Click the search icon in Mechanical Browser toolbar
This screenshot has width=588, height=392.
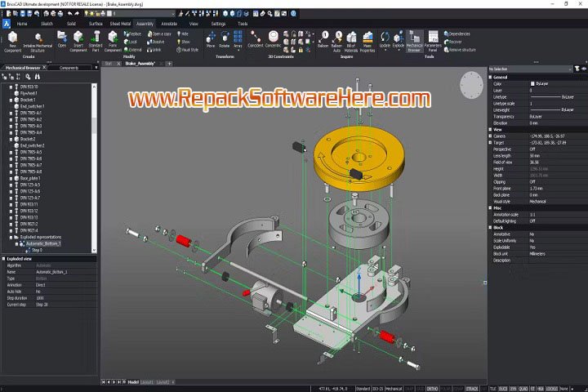coord(28,77)
